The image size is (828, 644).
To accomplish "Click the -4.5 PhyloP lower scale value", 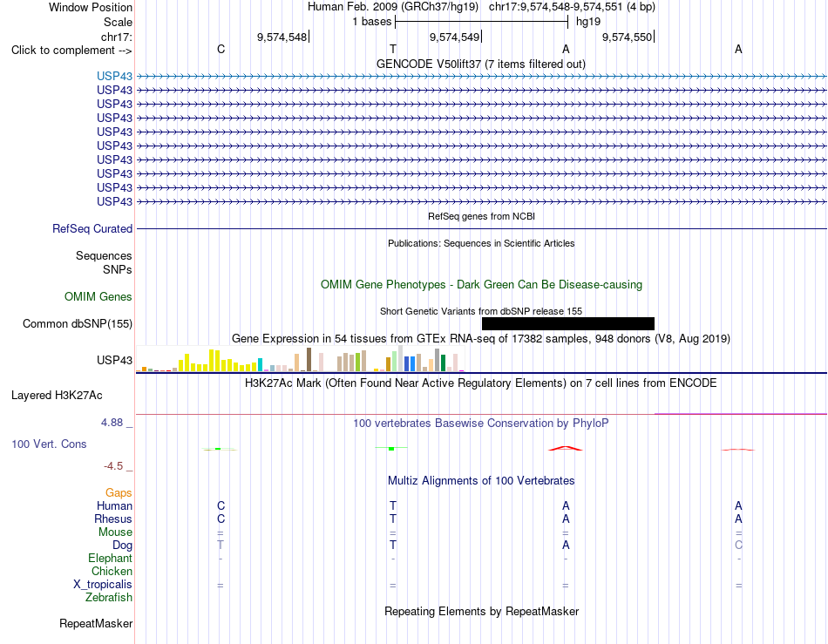I will click(113, 466).
